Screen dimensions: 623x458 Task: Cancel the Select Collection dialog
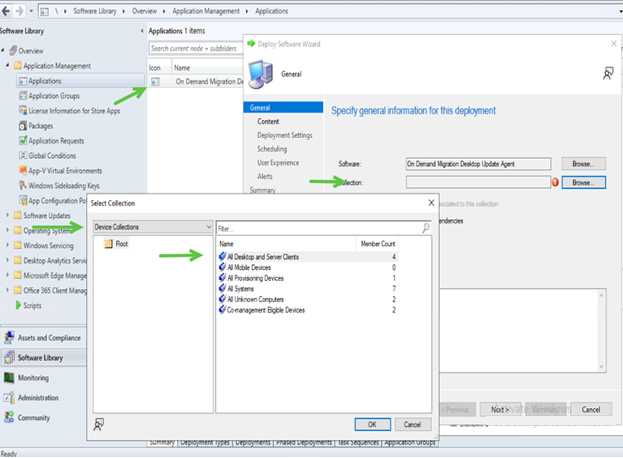pyautogui.click(x=412, y=424)
